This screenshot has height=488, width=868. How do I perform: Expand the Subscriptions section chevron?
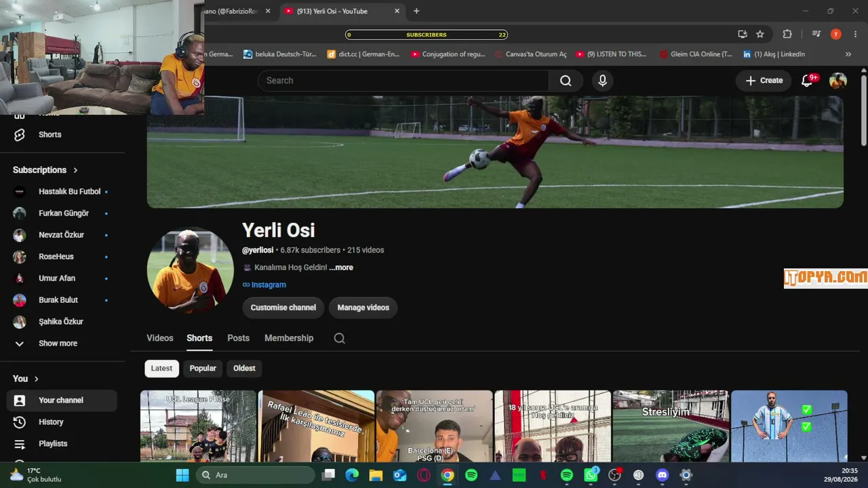pos(75,170)
